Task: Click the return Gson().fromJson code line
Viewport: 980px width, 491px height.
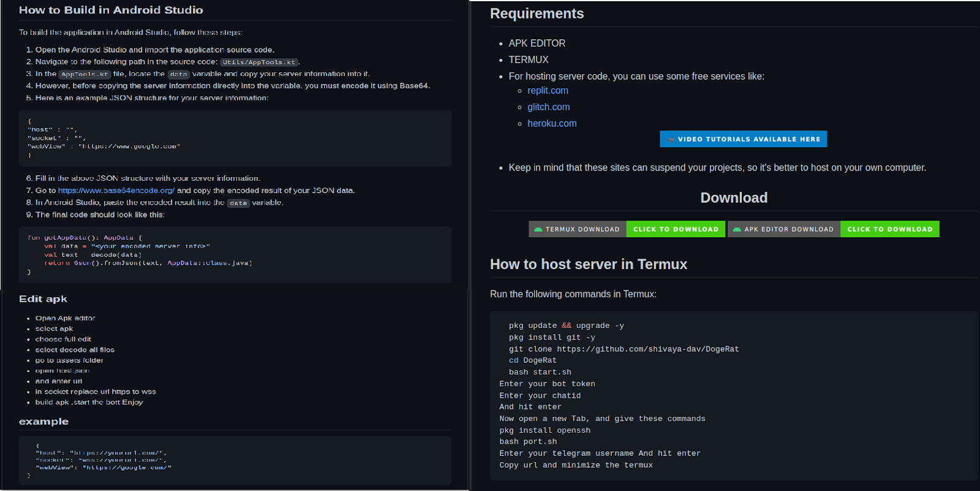Action: point(148,263)
